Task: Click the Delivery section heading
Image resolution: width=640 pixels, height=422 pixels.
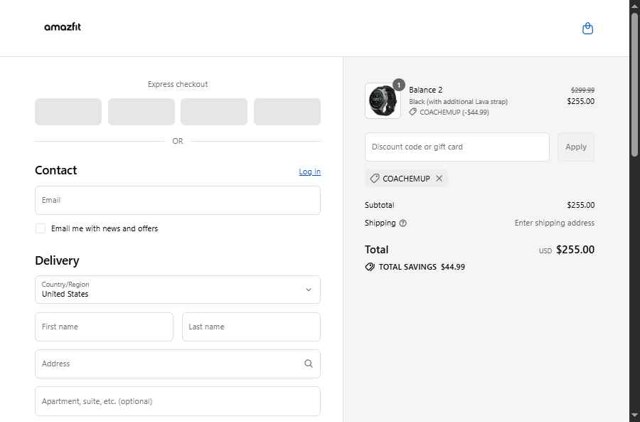Action: coord(57,260)
